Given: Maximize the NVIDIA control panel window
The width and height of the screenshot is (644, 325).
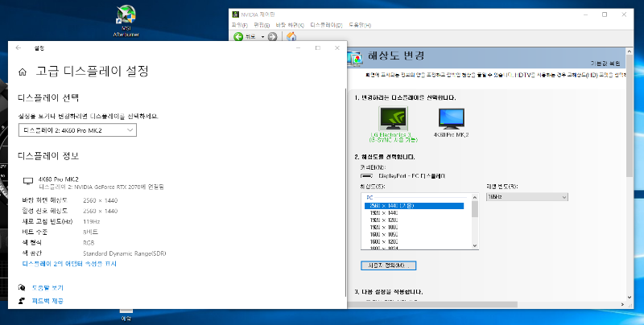Looking at the screenshot, I should 605,14.
